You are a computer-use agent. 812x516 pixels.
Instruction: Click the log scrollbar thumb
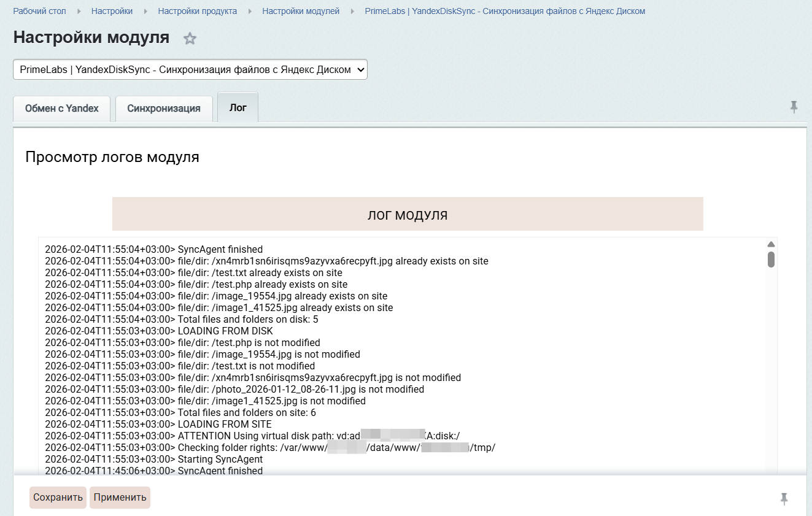point(771,259)
